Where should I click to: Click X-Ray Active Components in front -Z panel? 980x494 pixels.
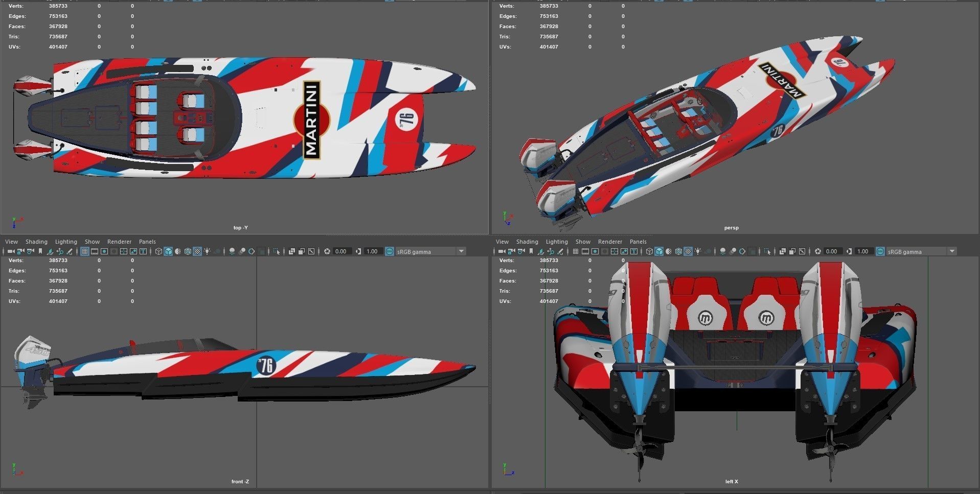click(301, 251)
